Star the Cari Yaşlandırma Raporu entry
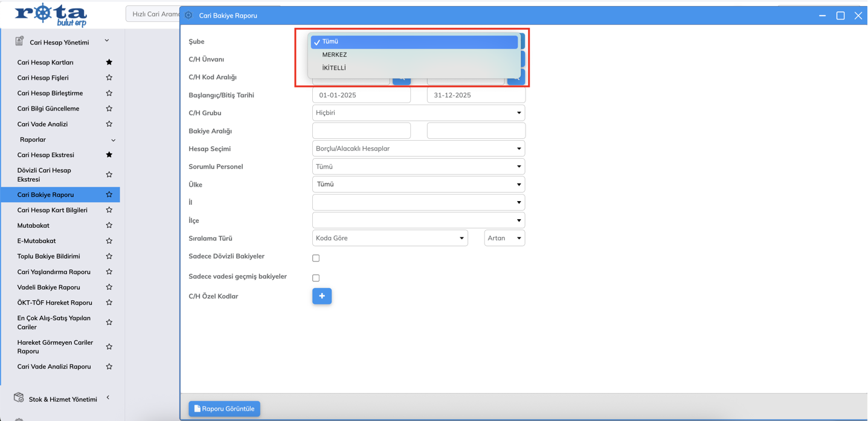This screenshot has width=868, height=421. point(109,272)
